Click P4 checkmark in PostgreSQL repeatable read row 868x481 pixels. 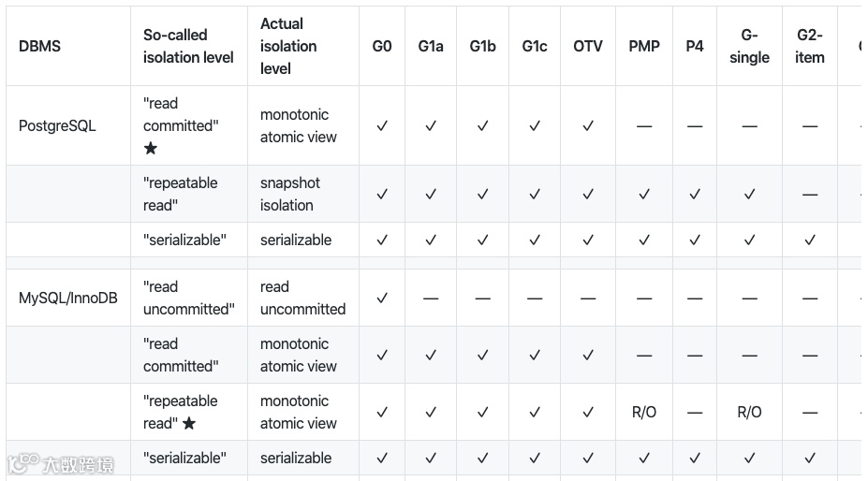694,194
